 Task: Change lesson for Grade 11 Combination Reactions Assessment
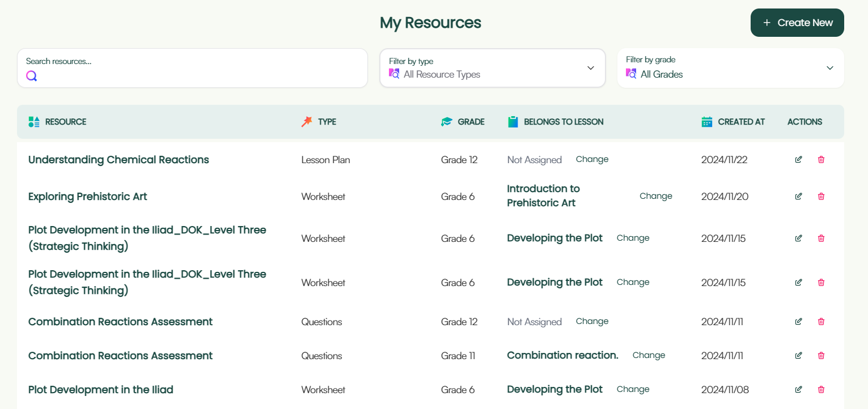click(649, 355)
